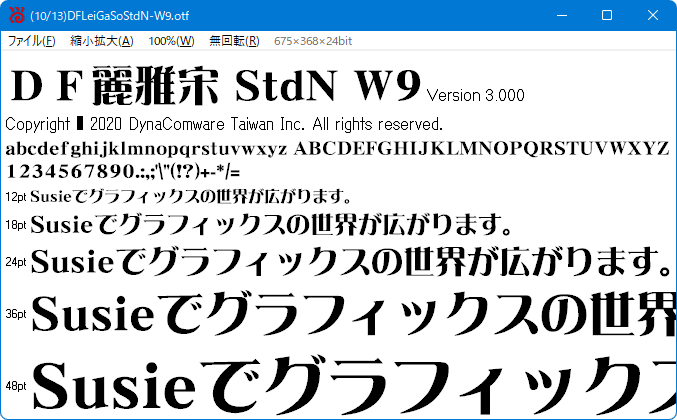The image size is (677, 420).
Task: Click the DF麗雅宋 StdN W9 font title
Action: (x=215, y=86)
